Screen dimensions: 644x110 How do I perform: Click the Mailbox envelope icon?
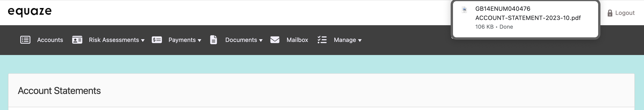point(275,40)
